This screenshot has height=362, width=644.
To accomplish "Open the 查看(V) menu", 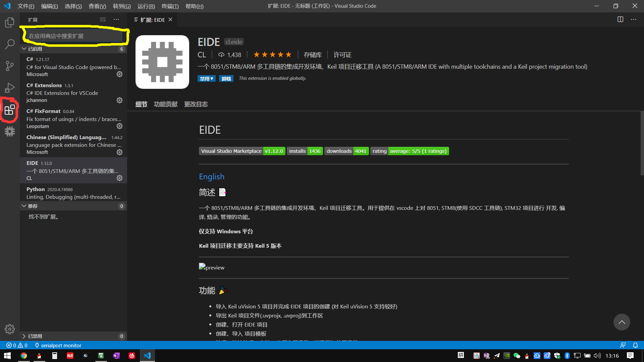I will [x=97, y=6].
